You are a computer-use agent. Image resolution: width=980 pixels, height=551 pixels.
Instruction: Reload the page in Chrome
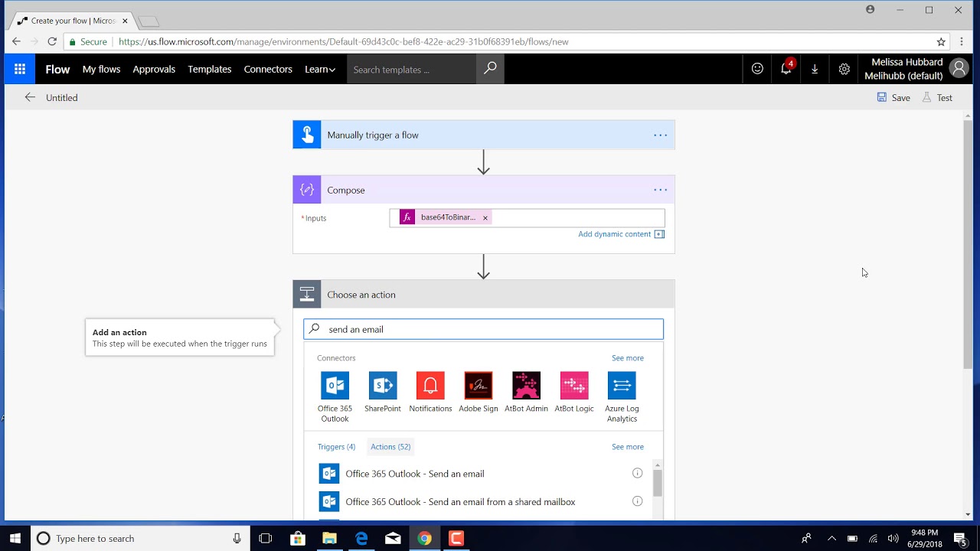pos(52,41)
